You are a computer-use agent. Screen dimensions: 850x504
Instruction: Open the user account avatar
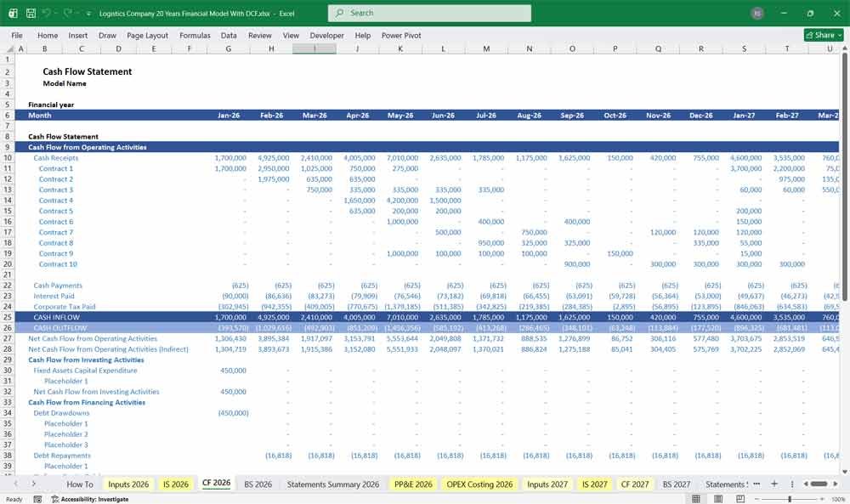click(x=757, y=13)
